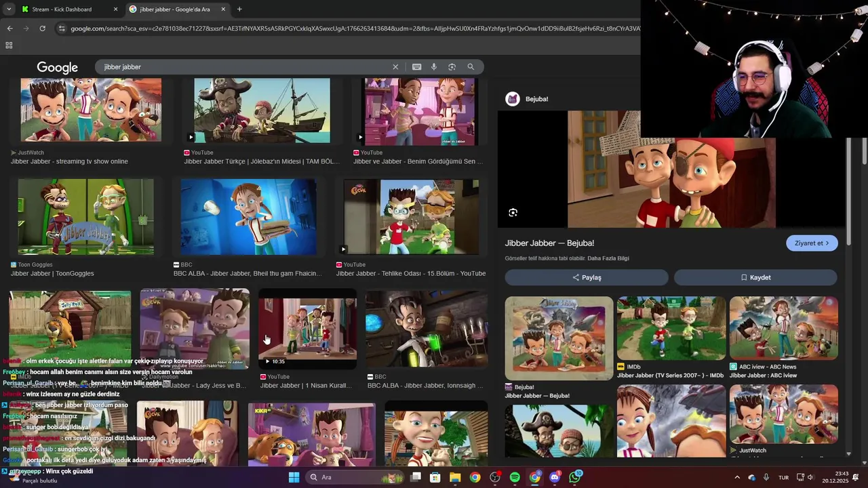
Task: Switch TUR keyboard language indicator
Action: click(x=783, y=477)
